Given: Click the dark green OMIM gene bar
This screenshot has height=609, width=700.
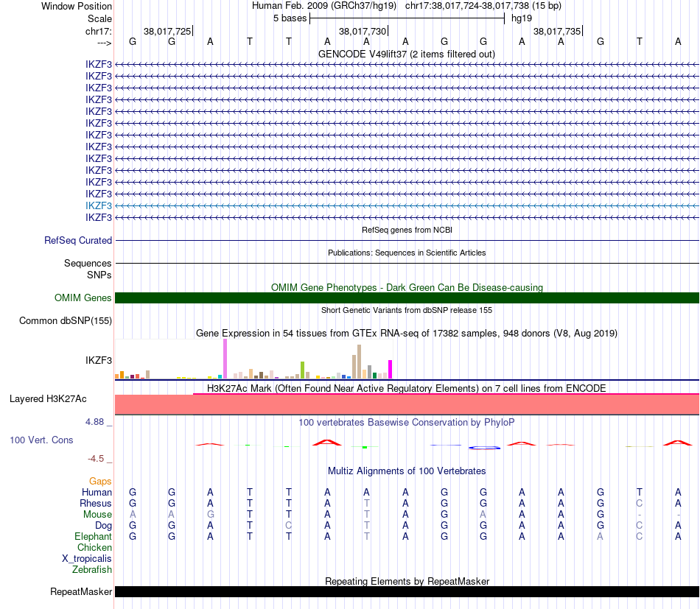Looking at the screenshot, I should (x=407, y=298).
